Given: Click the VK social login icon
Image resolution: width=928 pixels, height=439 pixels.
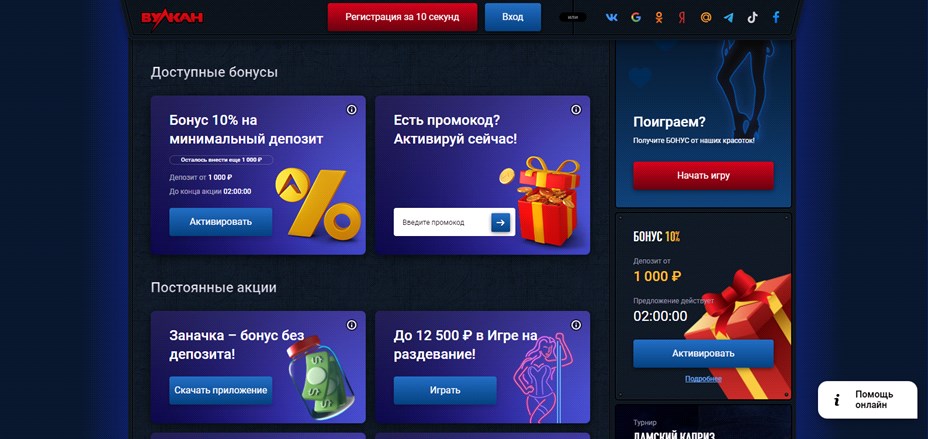Looking at the screenshot, I should tap(612, 17).
